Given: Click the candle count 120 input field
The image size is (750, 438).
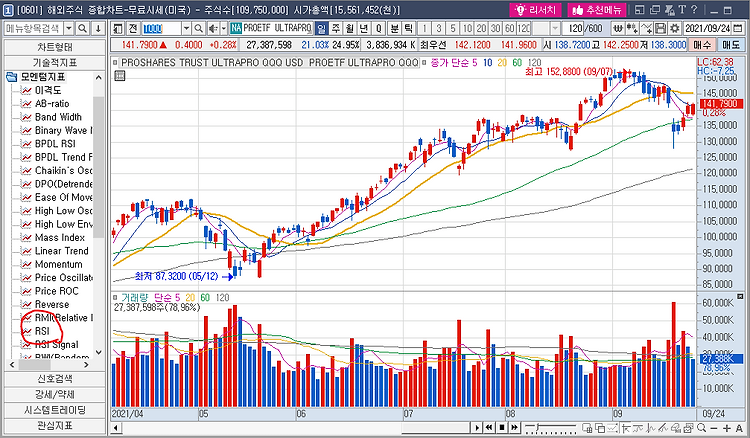Looking at the screenshot, I should click(x=575, y=29).
